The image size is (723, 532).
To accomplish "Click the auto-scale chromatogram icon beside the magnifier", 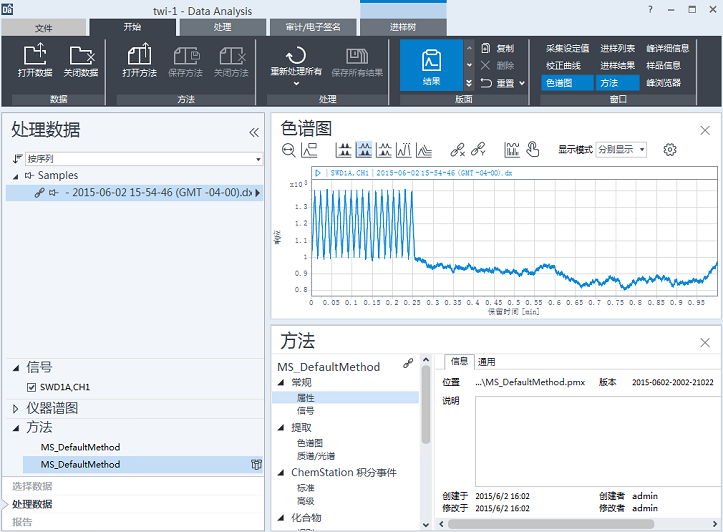I will [308, 150].
